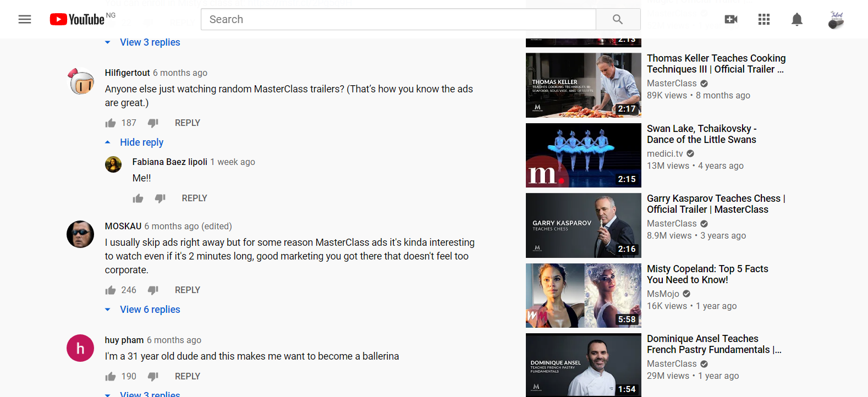Reply to MOSKAU's comment

pos(188,290)
